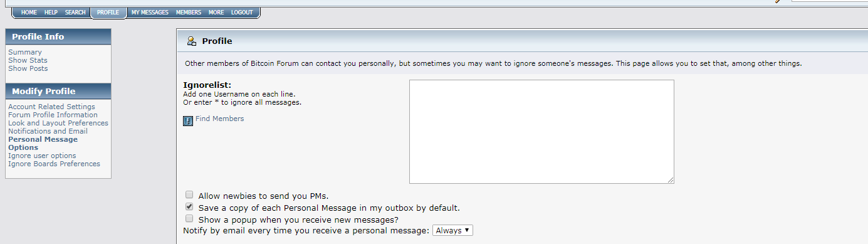Go to Account Related Settings
The image size is (868, 244).
51,107
